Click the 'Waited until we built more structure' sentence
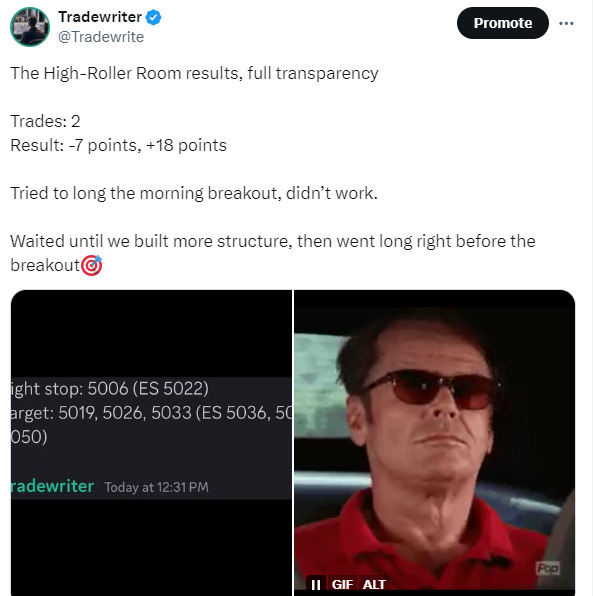Screen dimensions: 593x596 click(x=273, y=253)
